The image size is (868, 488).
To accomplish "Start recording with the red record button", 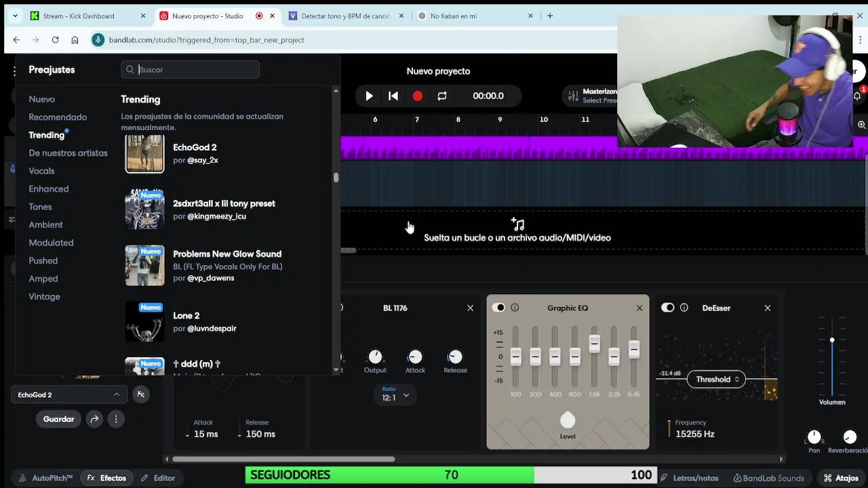I will coord(418,96).
